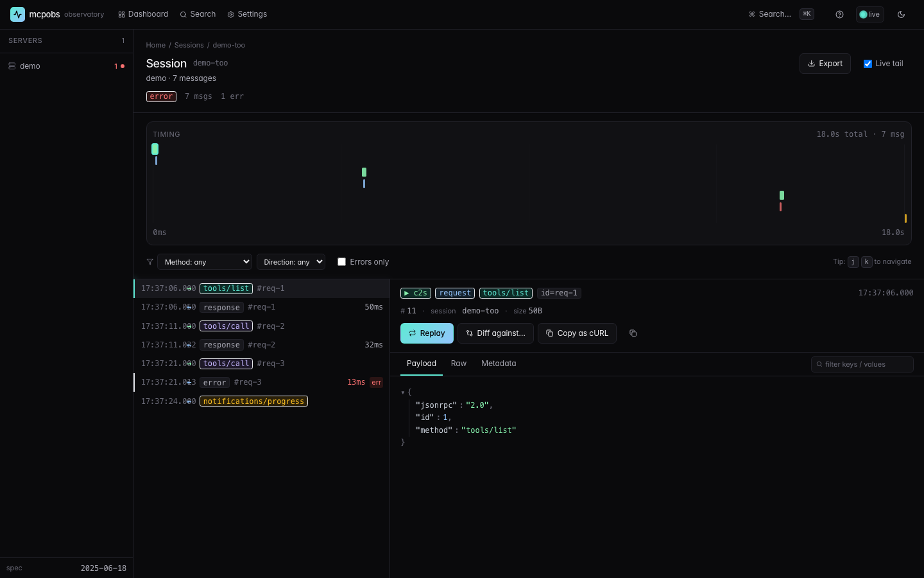This screenshot has width=924, height=578.
Task: Open Settings in top navigation
Action: pyautogui.click(x=247, y=14)
